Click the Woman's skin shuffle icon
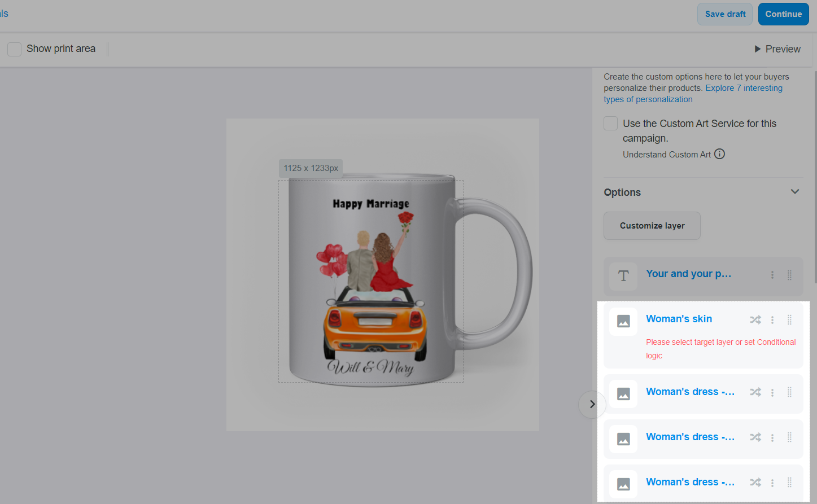The image size is (817, 504). [755, 319]
